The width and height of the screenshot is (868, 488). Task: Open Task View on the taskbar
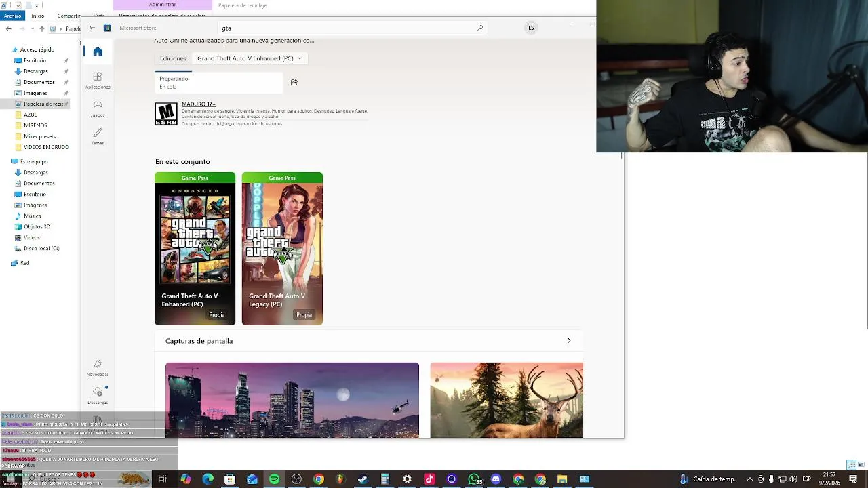(x=163, y=479)
